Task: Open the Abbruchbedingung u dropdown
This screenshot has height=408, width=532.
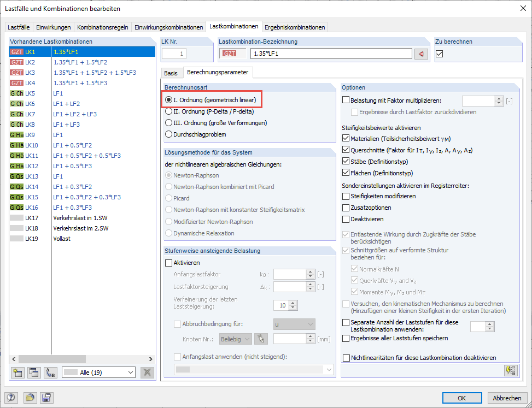Action: pos(294,324)
